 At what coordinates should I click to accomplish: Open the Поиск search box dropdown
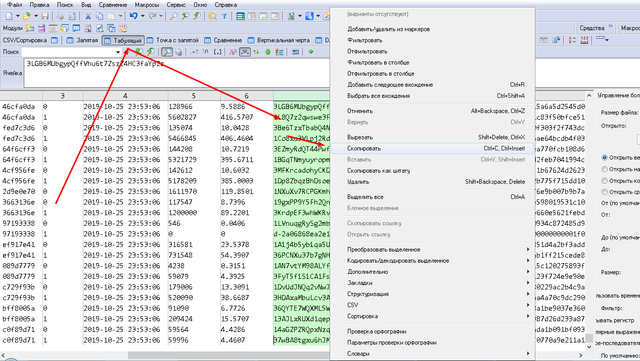click(x=118, y=52)
